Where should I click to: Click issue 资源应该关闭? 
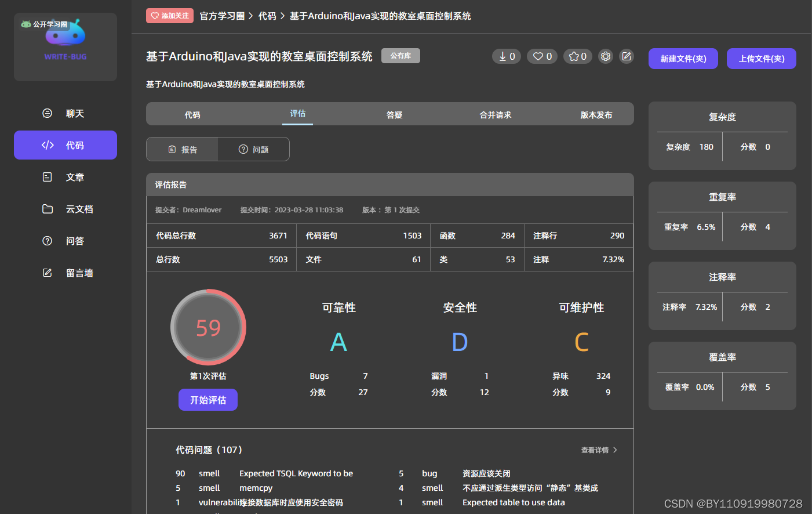click(x=486, y=473)
